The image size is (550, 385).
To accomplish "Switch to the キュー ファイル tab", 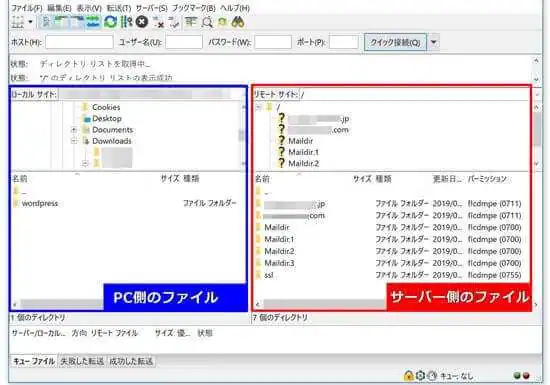I will point(34,361).
